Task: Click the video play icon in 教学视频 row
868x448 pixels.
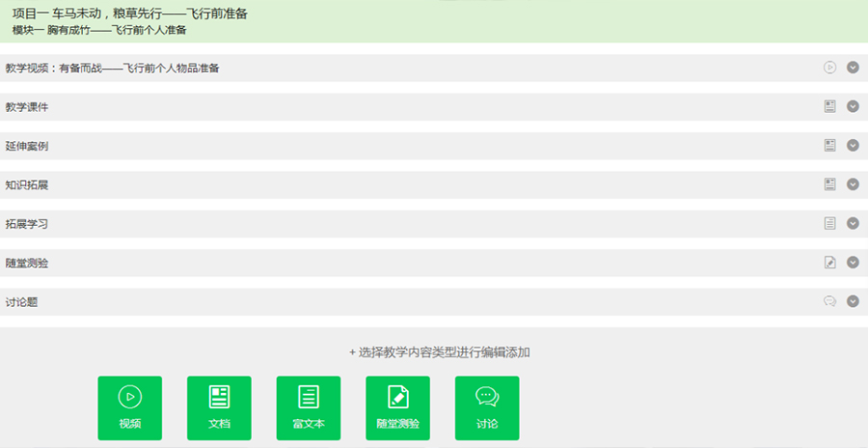Action: (x=829, y=68)
